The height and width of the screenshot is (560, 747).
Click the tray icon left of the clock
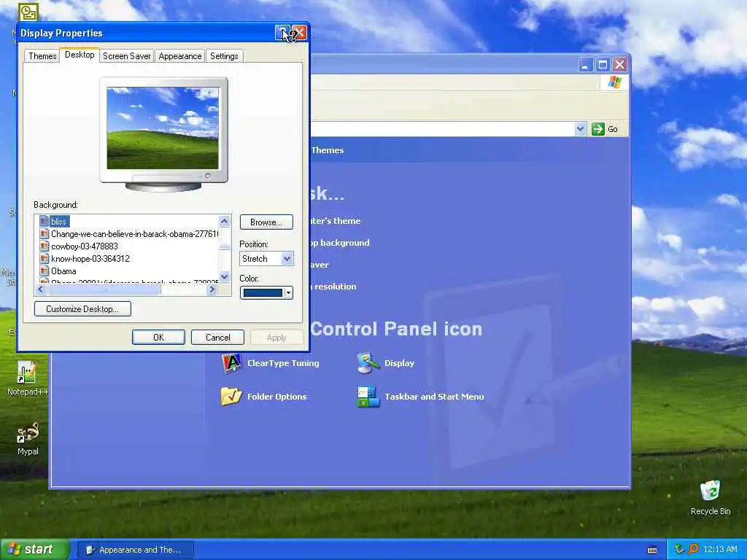pos(693,549)
